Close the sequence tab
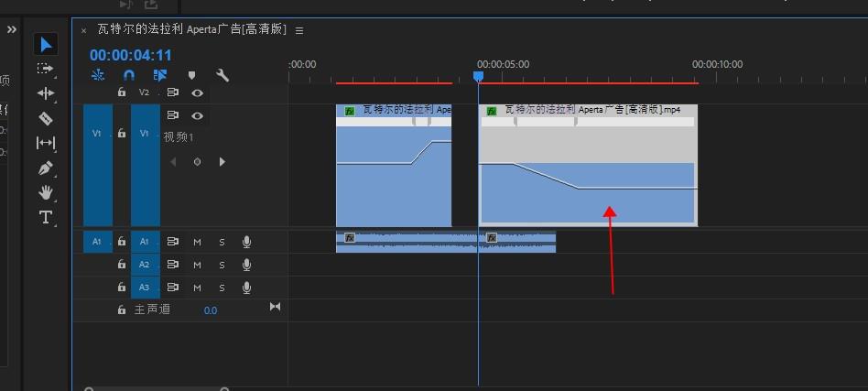This screenshot has height=391, width=868. [83, 30]
